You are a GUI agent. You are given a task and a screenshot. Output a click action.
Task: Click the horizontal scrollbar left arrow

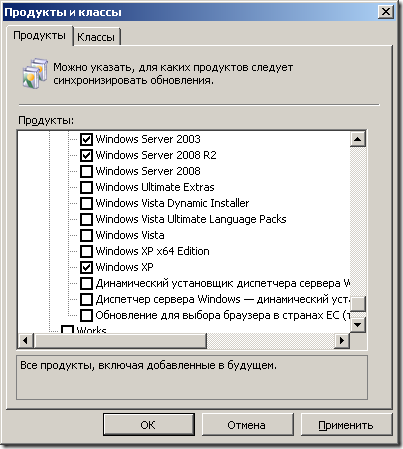(25, 341)
